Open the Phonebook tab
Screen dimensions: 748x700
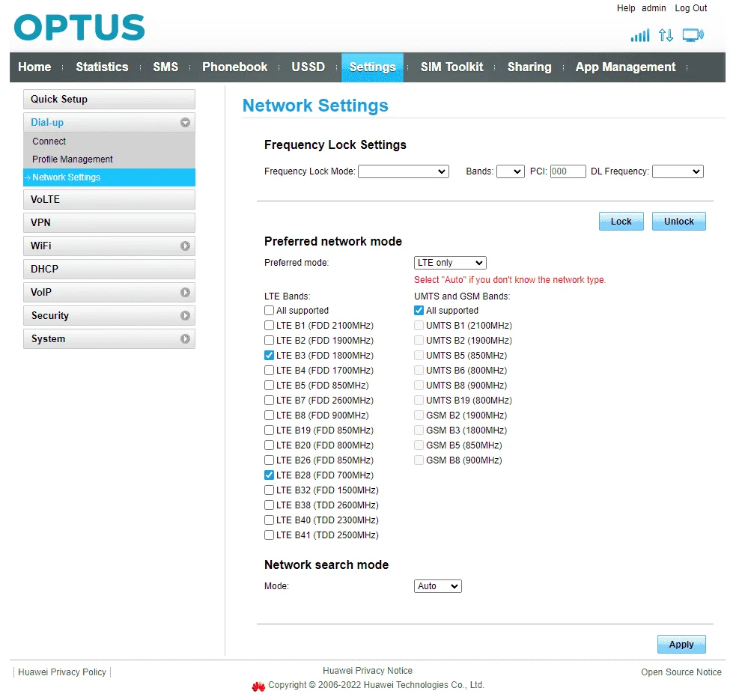coord(234,67)
